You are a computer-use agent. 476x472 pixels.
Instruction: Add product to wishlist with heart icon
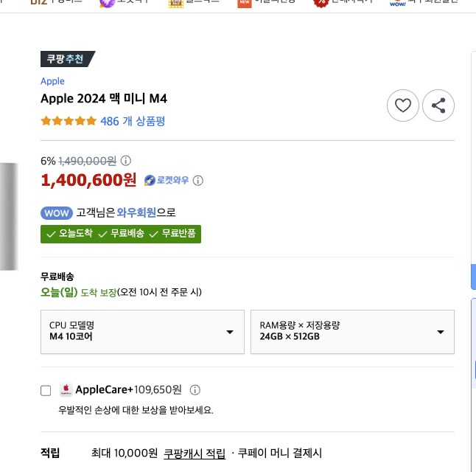pyautogui.click(x=402, y=105)
